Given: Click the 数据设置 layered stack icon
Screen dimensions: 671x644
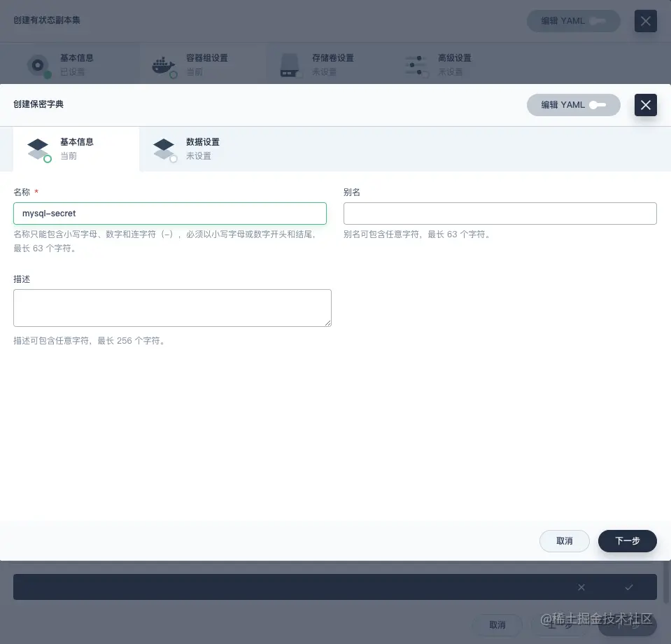Looking at the screenshot, I should (x=164, y=150).
